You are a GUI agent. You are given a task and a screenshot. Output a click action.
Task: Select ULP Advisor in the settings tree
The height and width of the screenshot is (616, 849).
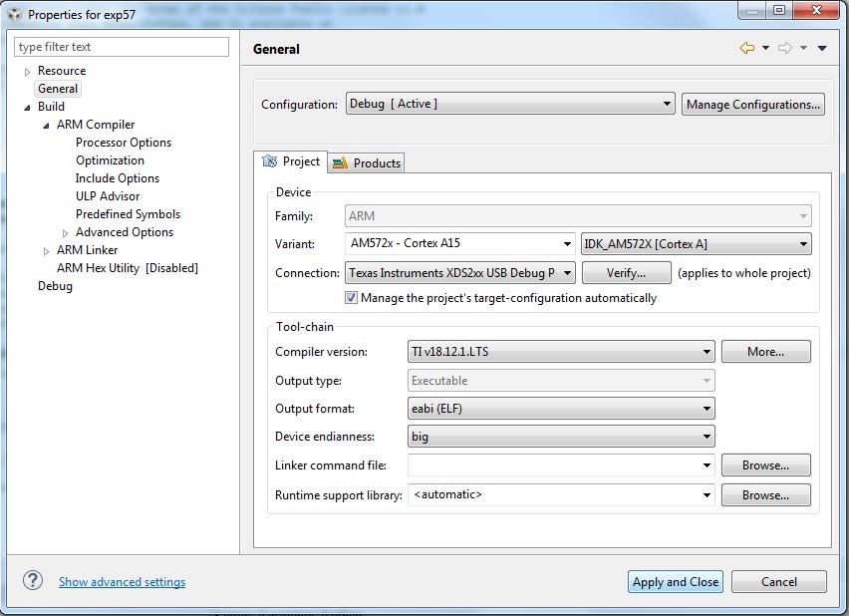pos(110,195)
